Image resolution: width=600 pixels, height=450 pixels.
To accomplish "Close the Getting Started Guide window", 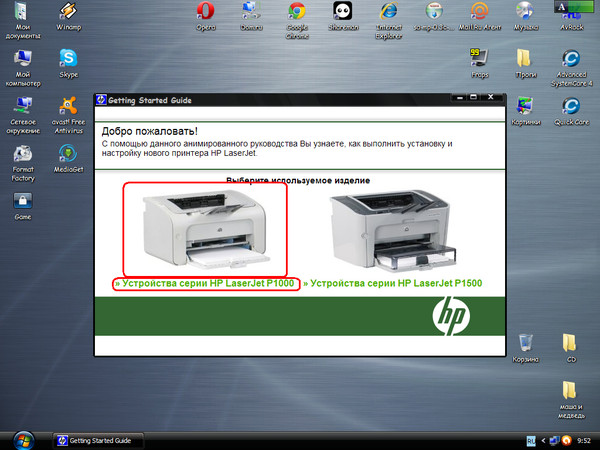I will click(491, 97).
